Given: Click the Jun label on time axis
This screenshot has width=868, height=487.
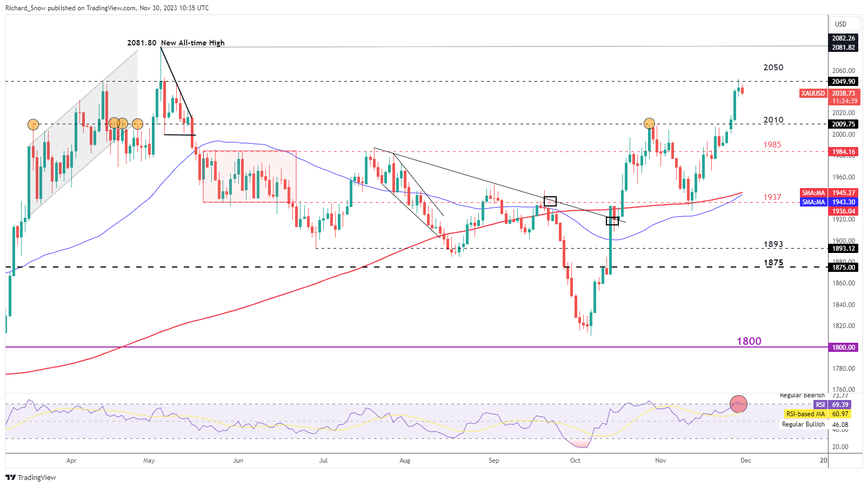Looking at the screenshot, I should (x=238, y=461).
